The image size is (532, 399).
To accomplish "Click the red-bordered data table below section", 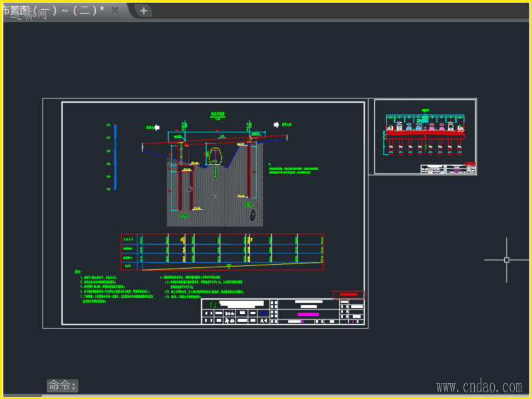I will point(222,252).
